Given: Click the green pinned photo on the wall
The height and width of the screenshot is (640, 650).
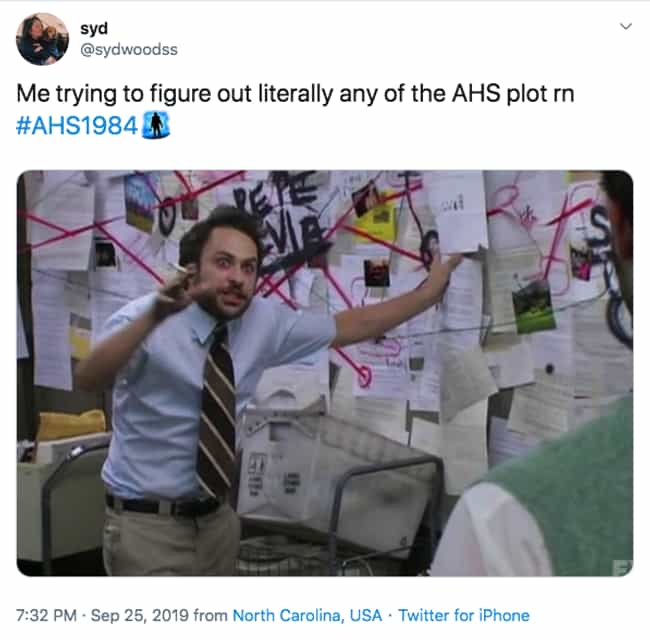Looking at the screenshot, I should click(534, 307).
